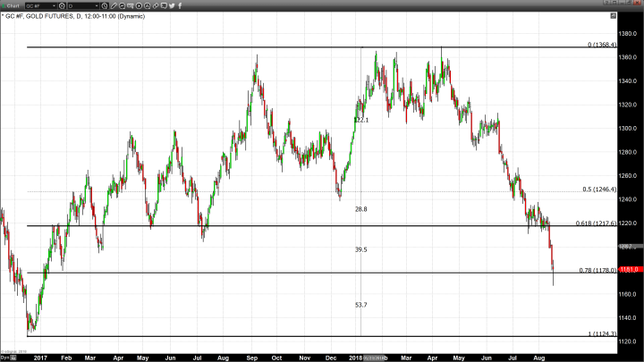Click the 0.78 (1178.0) Fibonacci level label
The width and height of the screenshot is (644, 362).
tap(597, 270)
